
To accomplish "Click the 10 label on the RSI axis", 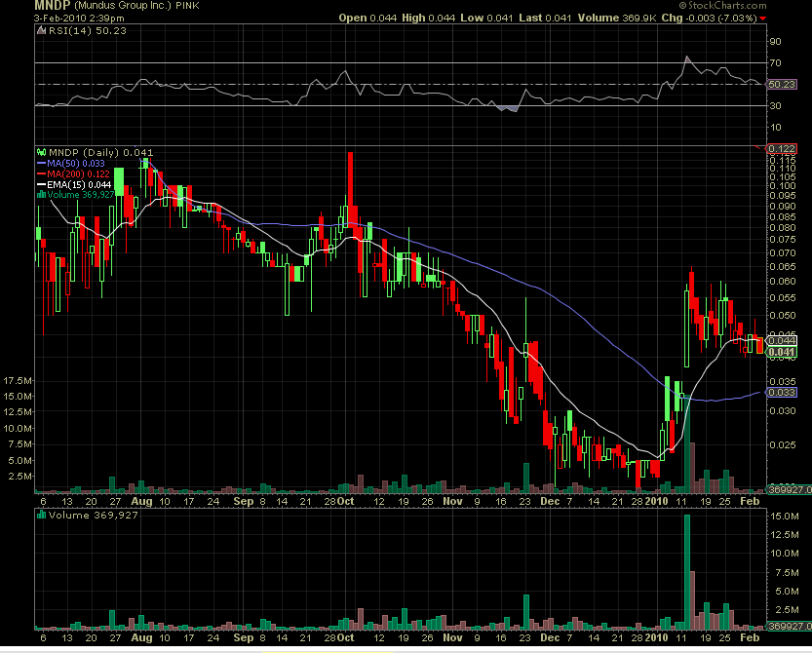I will [x=775, y=128].
